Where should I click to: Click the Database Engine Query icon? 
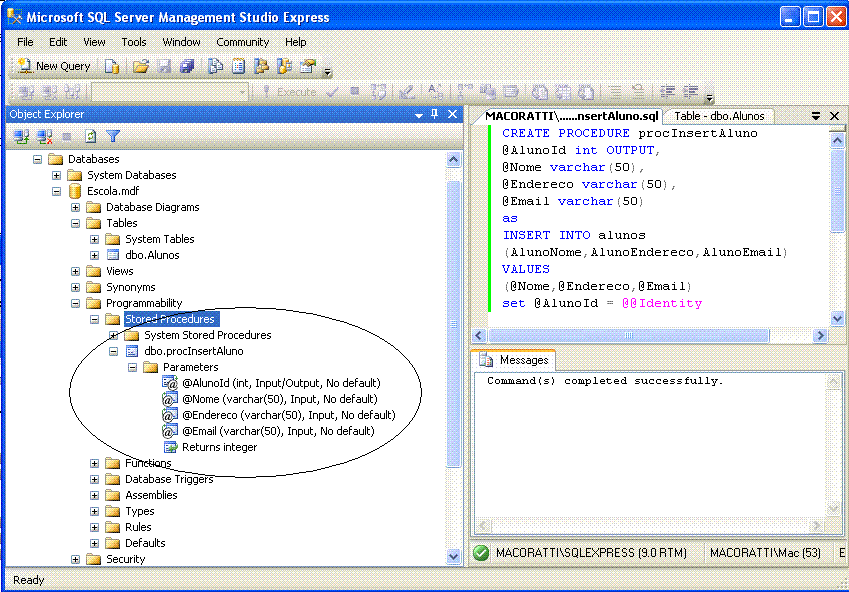tap(112, 66)
